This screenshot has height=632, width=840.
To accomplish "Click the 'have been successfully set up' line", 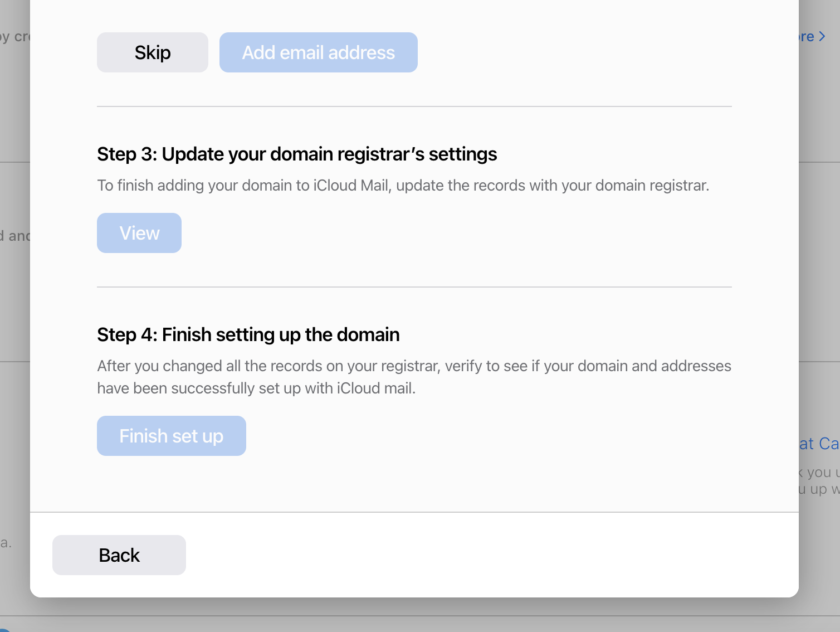I will tap(256, 388).
